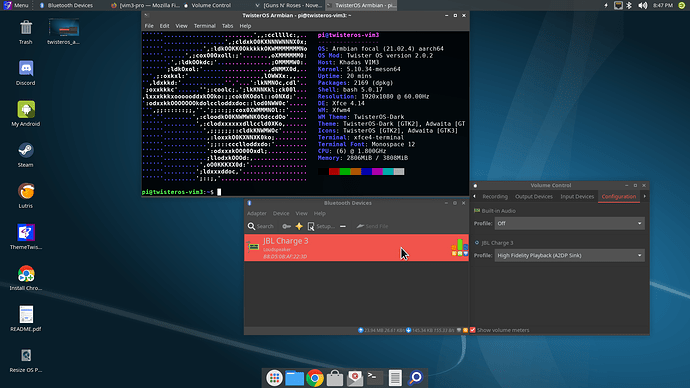
Task: Switch to the Recording tab in Volume Control
Action: click(x=495, y=197)
